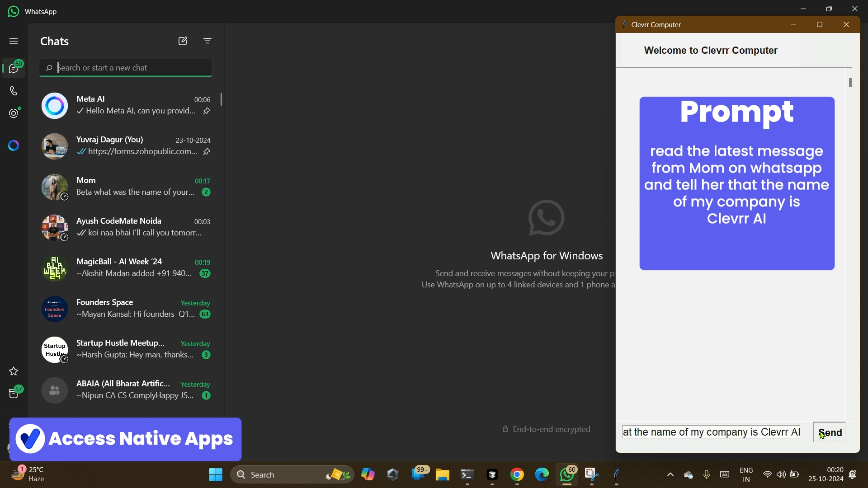868x488 pixels.
Task: Open the Status updates sidebar icon
Action: point(14,113)
